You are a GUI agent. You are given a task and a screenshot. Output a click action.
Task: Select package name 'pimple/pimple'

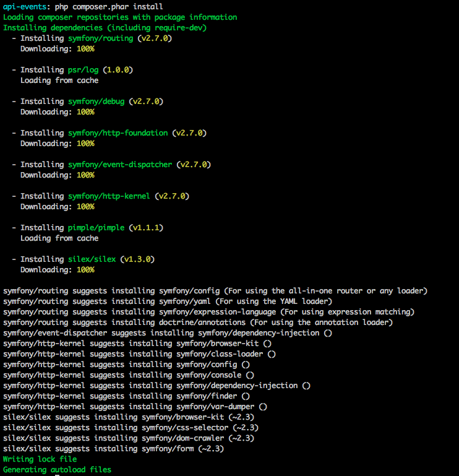point(96,228)
